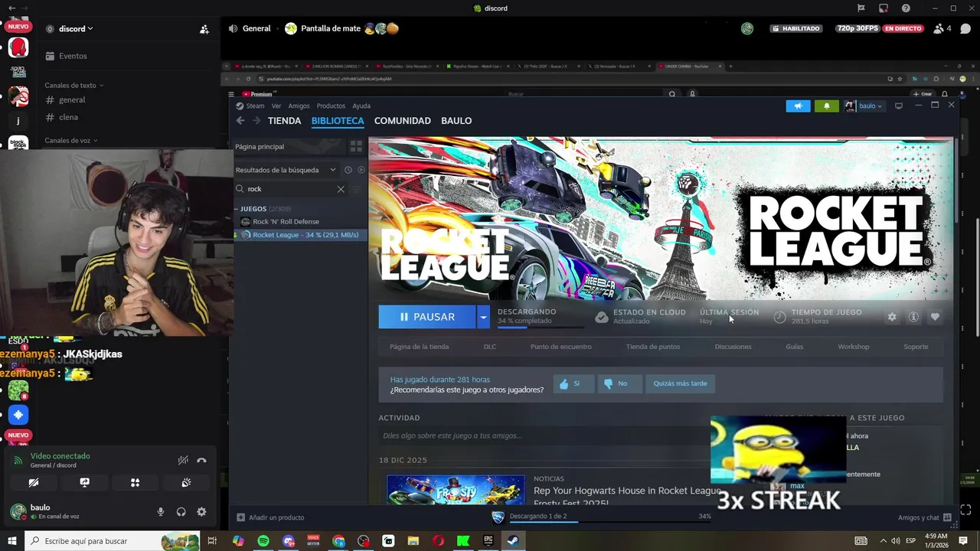Collapse the JUEGOS category

click(237, 209)
